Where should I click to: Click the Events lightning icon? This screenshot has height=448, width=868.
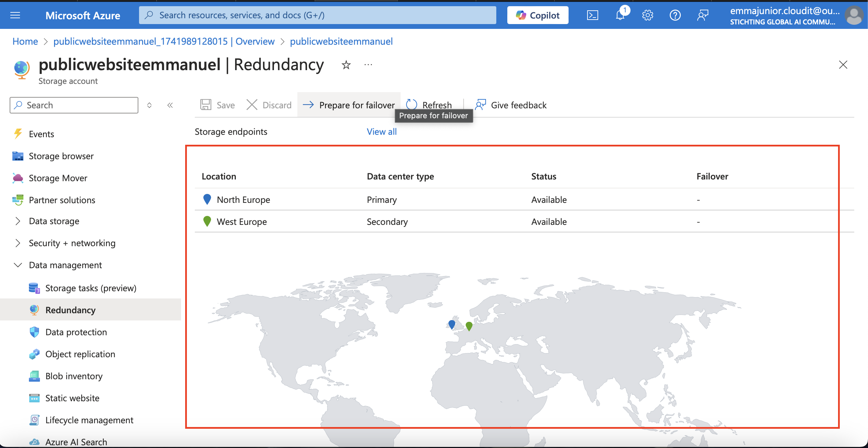coord(18,134)
